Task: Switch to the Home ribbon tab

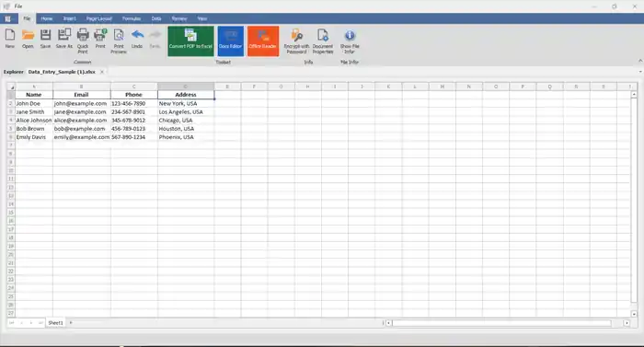Action: (x=46, y=18)
